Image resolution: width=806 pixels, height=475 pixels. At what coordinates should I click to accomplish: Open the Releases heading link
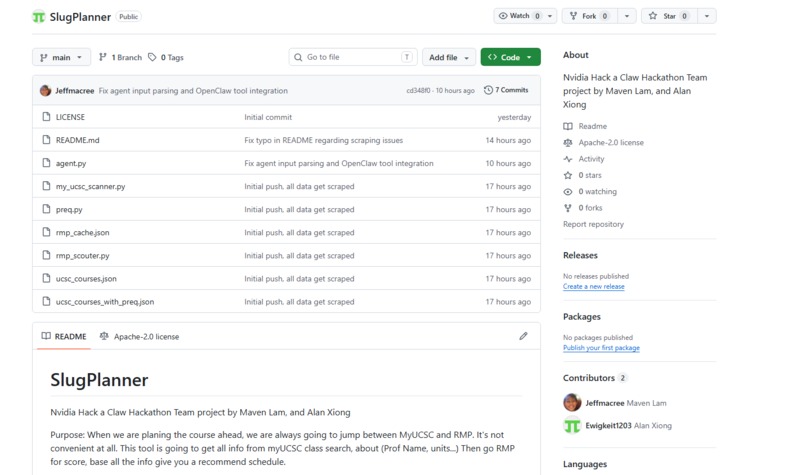[x=580, y=255]
